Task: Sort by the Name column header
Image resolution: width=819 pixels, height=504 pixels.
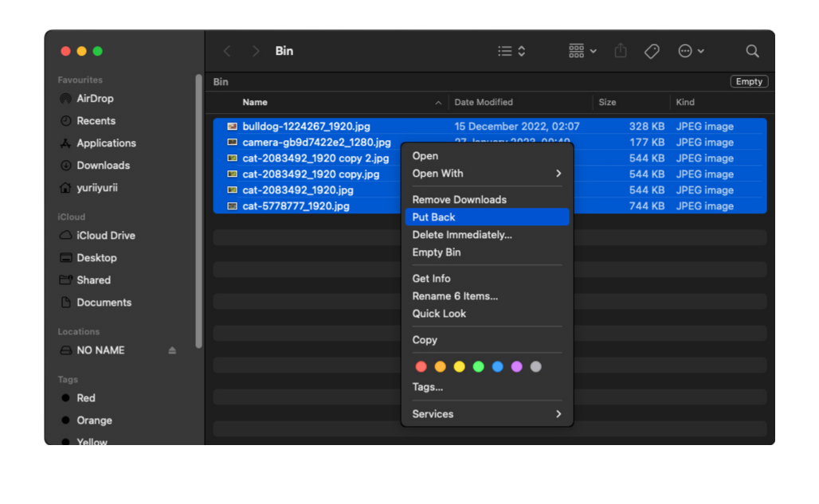Action: (255, 103)
